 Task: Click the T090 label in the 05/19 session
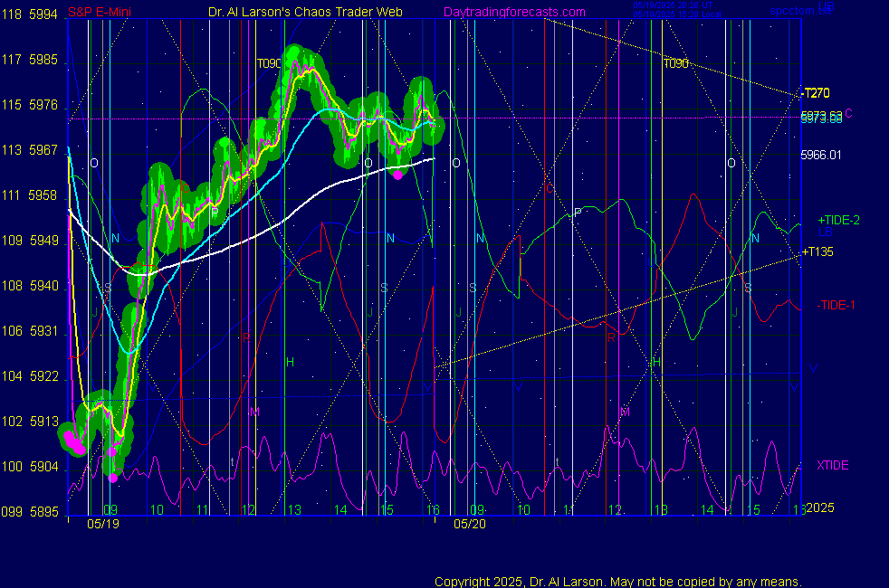(269, 63)
